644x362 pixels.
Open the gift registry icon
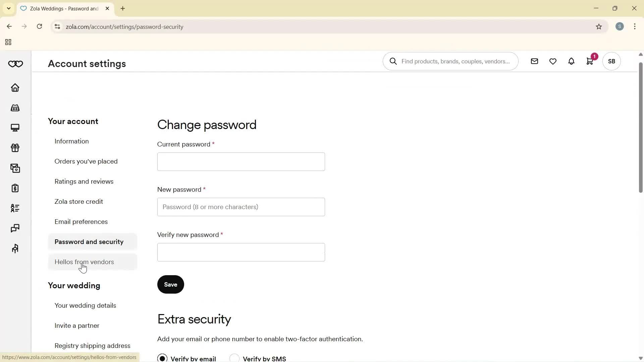[15, 148]
